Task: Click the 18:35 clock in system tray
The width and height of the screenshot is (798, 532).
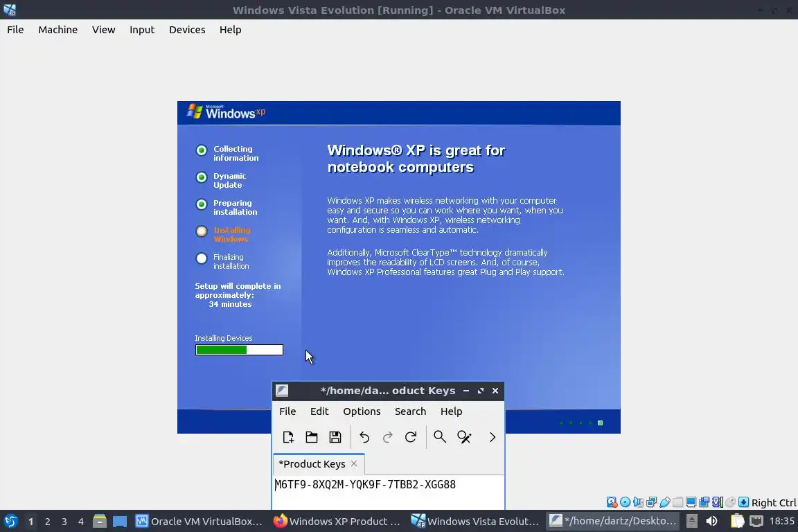Action: click(x=781, y=522)
